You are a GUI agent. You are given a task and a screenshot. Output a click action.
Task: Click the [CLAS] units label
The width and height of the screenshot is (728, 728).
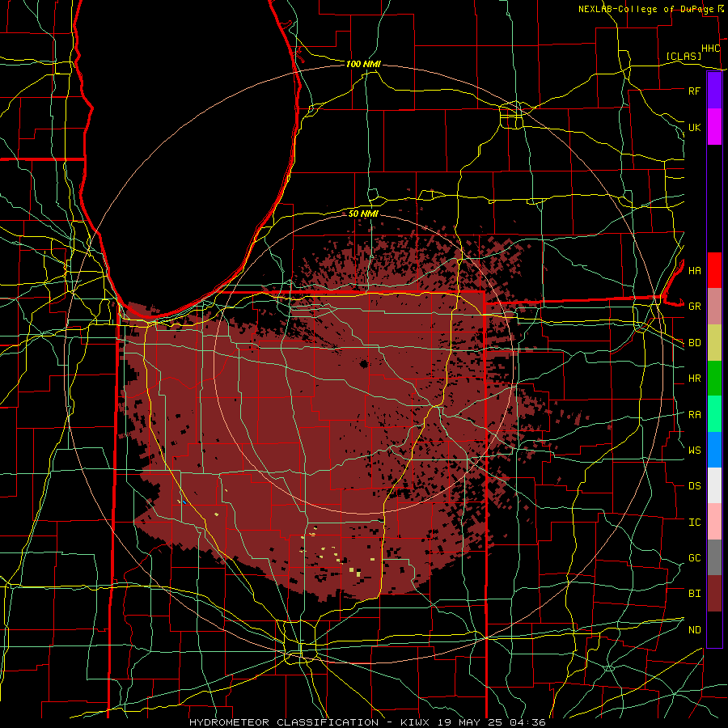click(684, 56)
